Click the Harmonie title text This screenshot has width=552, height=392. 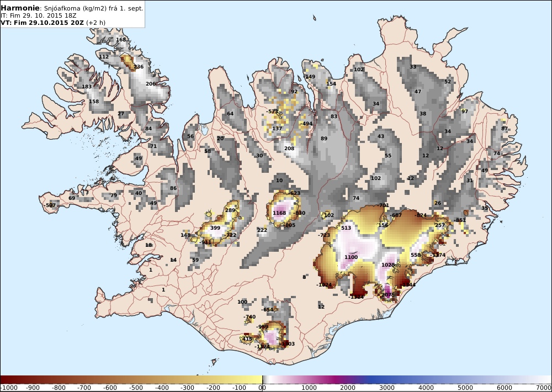[x=21, y=8]
